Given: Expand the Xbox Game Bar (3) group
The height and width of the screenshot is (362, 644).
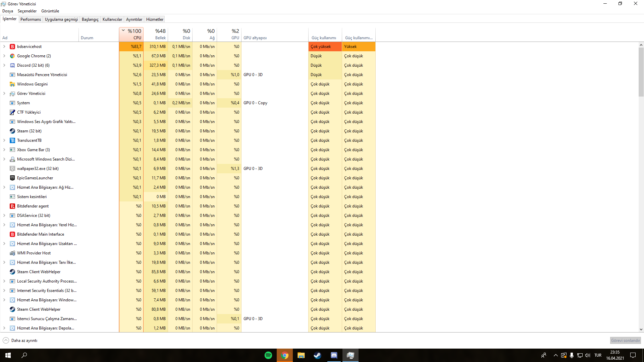Looking at the screenshot, I should 4,150.
